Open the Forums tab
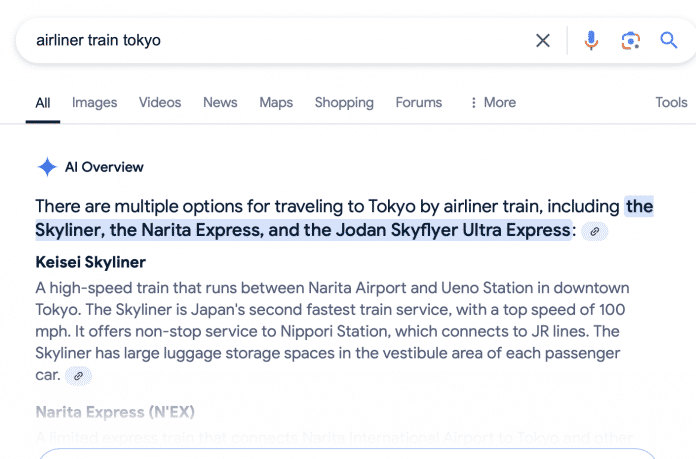Viewport: 696px width, 459px height. (418, 102)
